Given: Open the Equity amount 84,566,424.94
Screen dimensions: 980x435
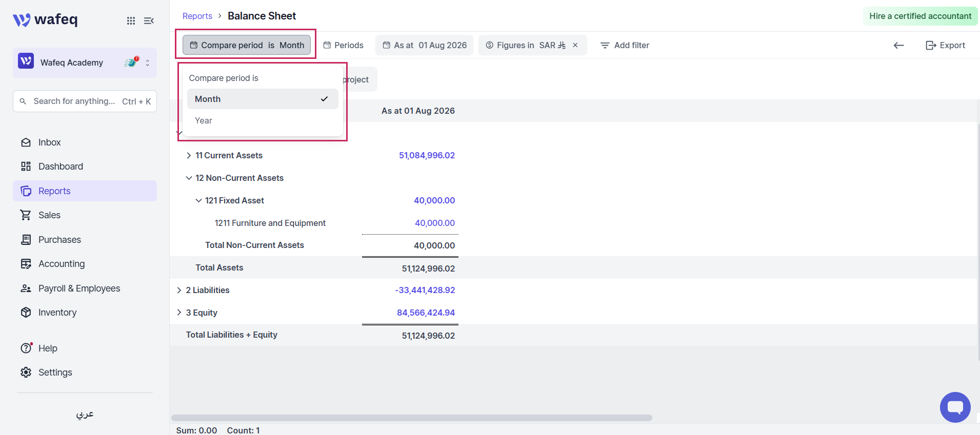Looking at the screenshot, I should pyautogui.click(x=426, y=313).
